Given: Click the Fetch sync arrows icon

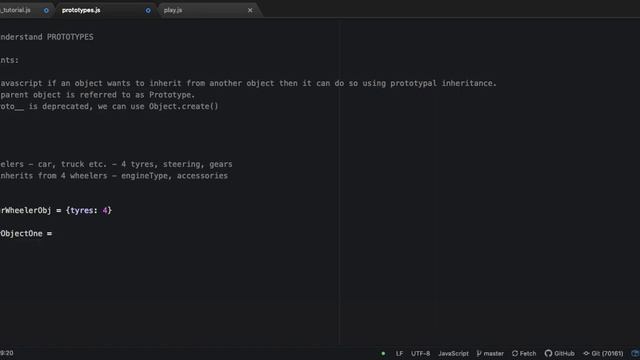Looking at the screenshot, I should coord(515,353).
